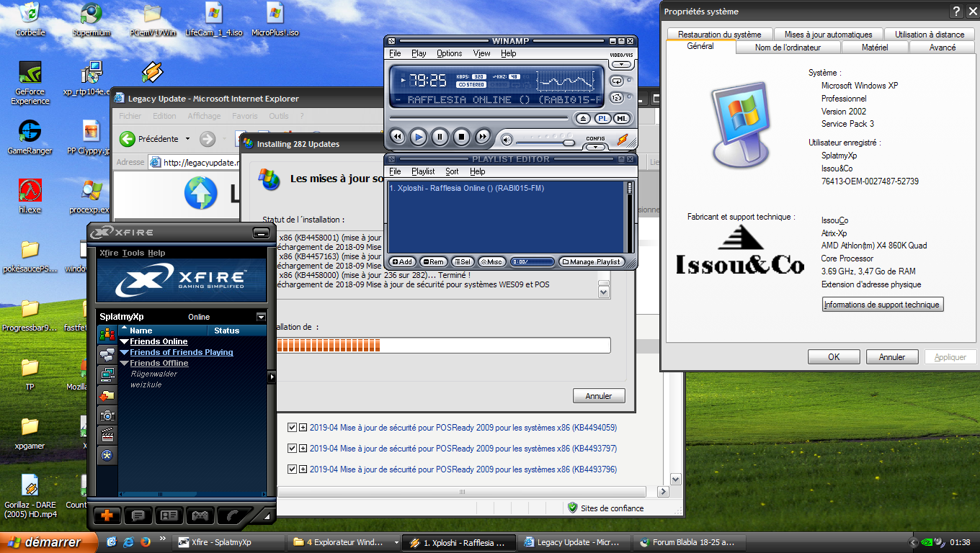Open the Options menu in Winamp
This screenshot has height=553, width=980.
point(449,53)
